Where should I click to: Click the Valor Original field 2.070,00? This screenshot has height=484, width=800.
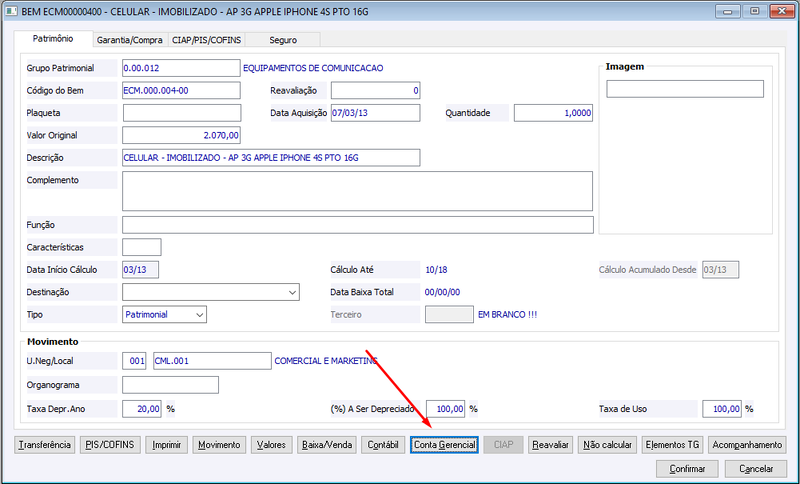(x=181, y=135)
